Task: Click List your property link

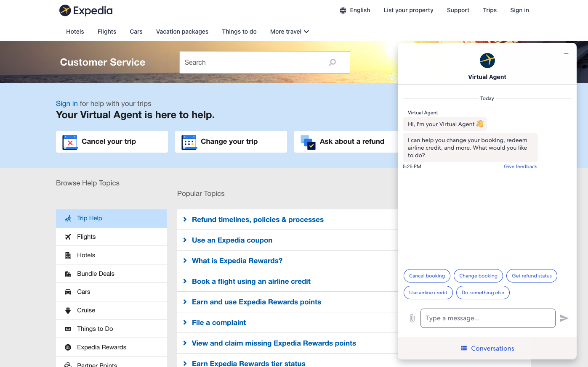Action: pos(408,10)
